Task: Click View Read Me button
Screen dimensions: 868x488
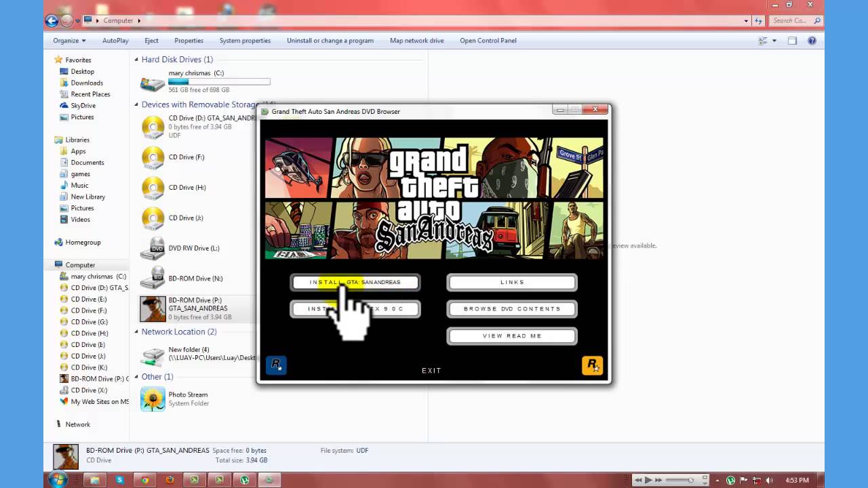Action: [x=512, y=336]
